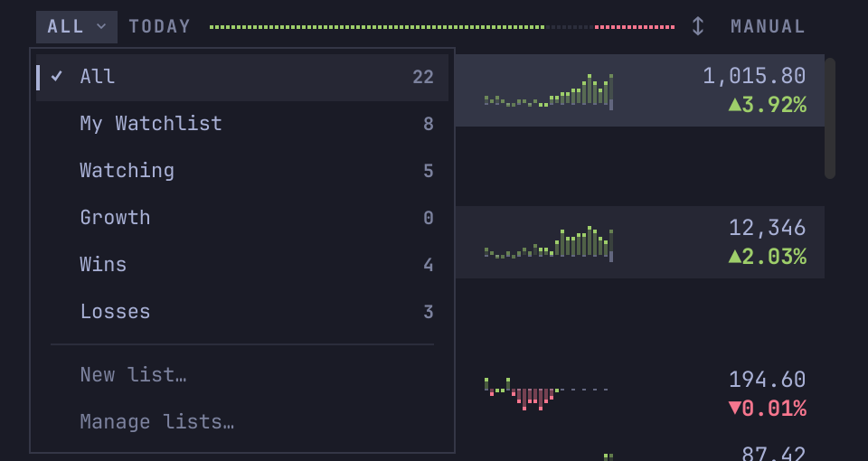Click the count 4 beside Wins
This screenshot has width=868, height=461.
point(429,265)
